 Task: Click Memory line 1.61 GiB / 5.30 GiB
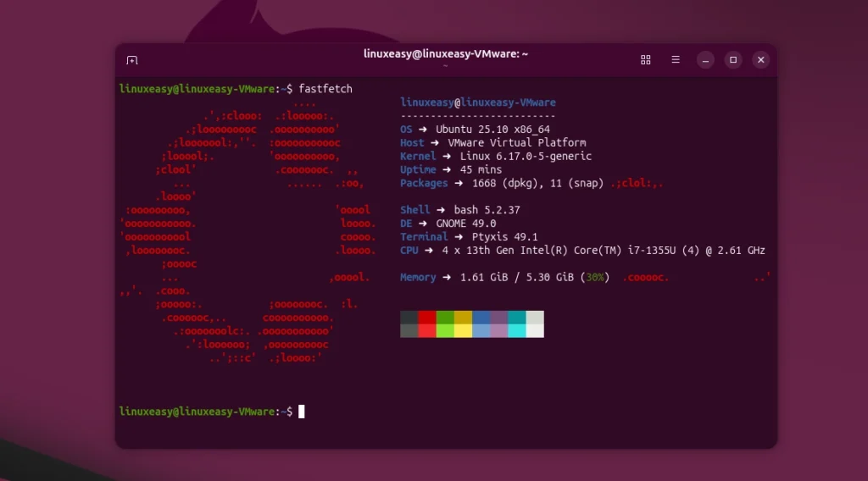click(x=505, y=277)
